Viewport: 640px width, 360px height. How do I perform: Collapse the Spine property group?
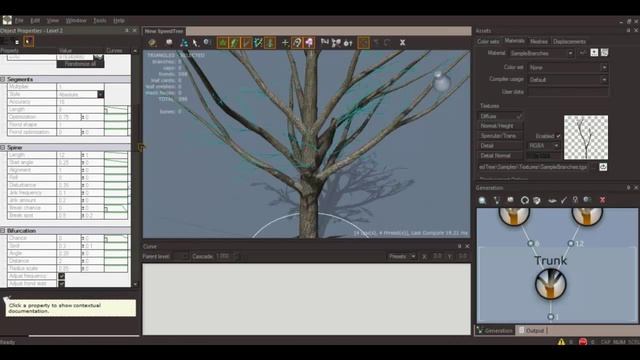tap(3, 147)
